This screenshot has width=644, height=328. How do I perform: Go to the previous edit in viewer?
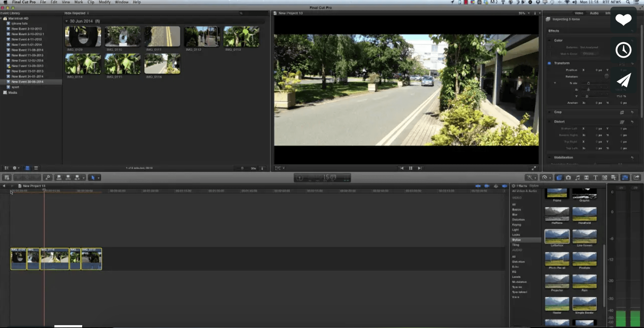pos(402,168)
